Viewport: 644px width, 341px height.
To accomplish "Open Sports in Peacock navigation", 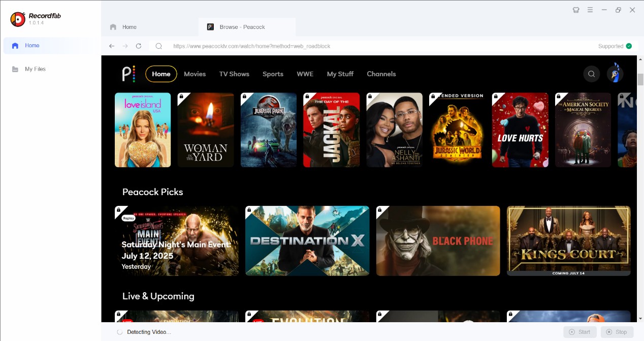I will [x=273, y=74].
